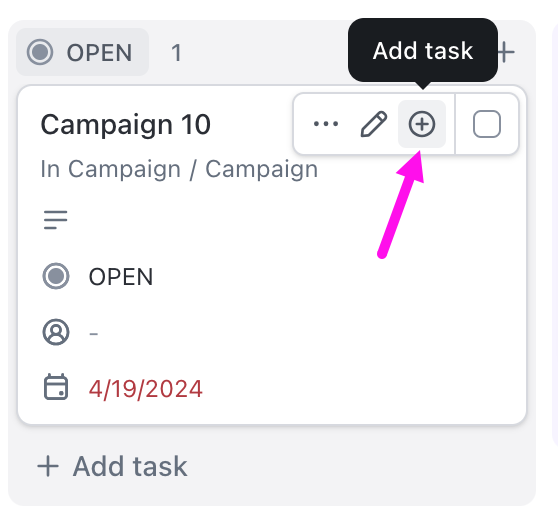Edit the 4/19/2024 due date
The image size is (558, 526).
[146, 389]
